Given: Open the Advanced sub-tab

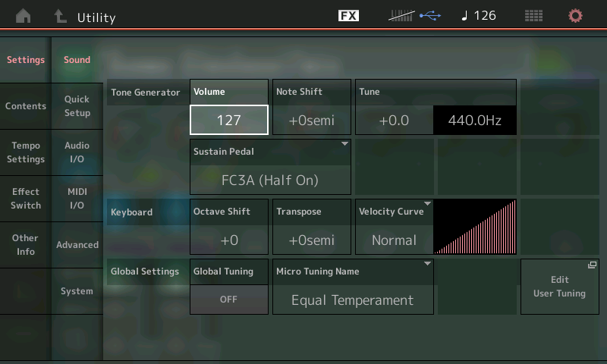Looking at the screenshot, I should (77, 245).
